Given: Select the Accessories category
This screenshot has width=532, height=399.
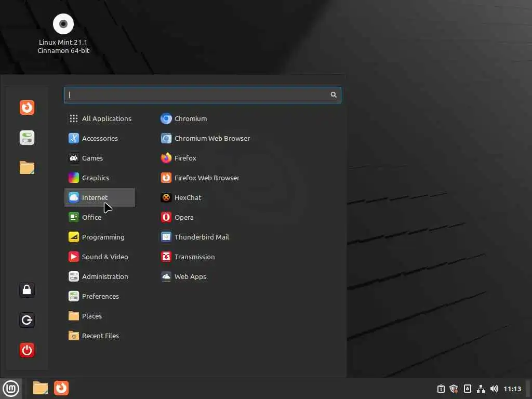Looking at the screenshot, I should tap(100, 138).
